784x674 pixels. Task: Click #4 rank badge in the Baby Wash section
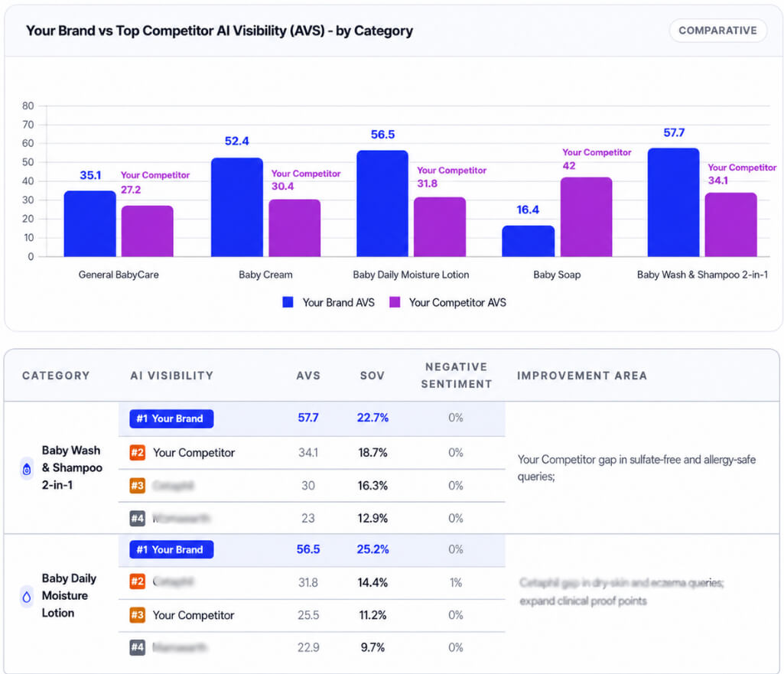(138, 518)
